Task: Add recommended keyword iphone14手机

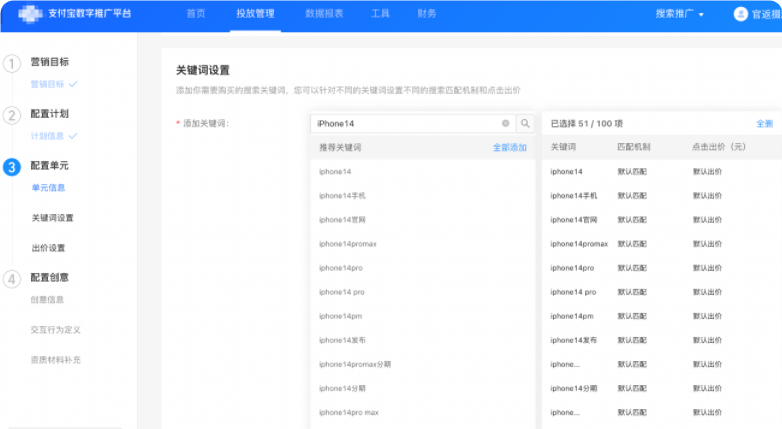Action: 342,196
